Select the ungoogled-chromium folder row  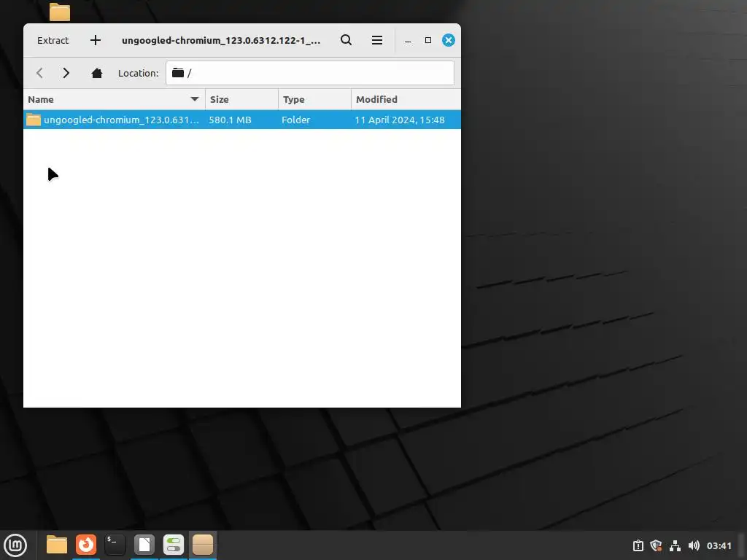pos(242,120)
